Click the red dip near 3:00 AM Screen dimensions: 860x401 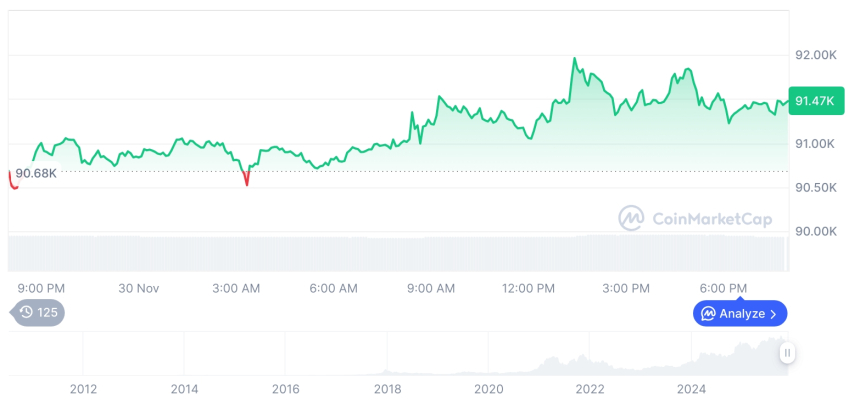[x=246, y=180]
